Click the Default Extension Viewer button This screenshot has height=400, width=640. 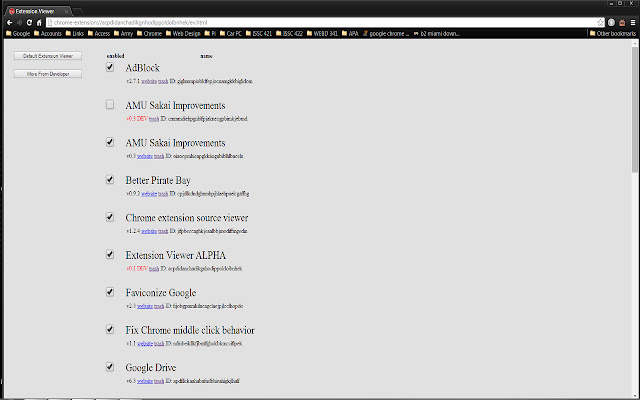tap(48, 56)
